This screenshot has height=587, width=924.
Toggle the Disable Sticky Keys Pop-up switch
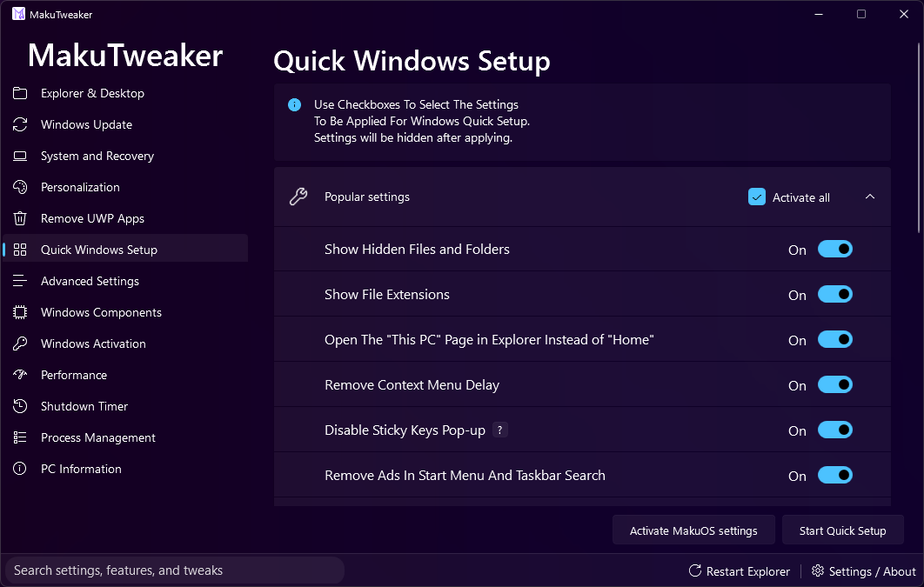tap(835, 430)
